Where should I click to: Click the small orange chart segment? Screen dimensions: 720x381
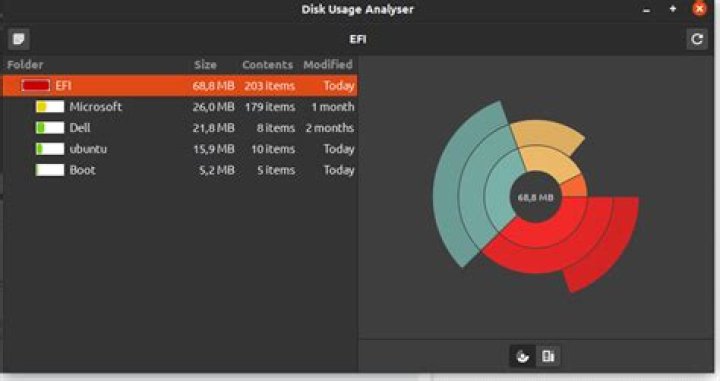pyautogui.click(x=575, y=187)
